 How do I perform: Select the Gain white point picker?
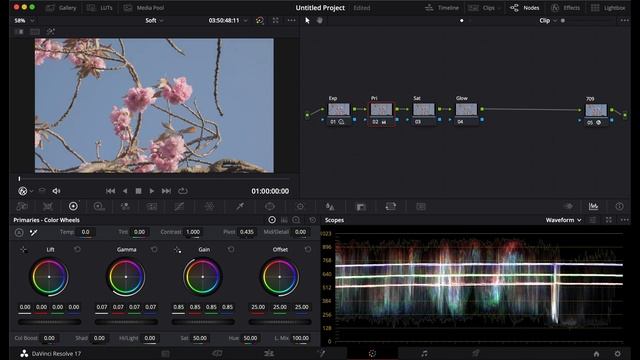(177, 249)
